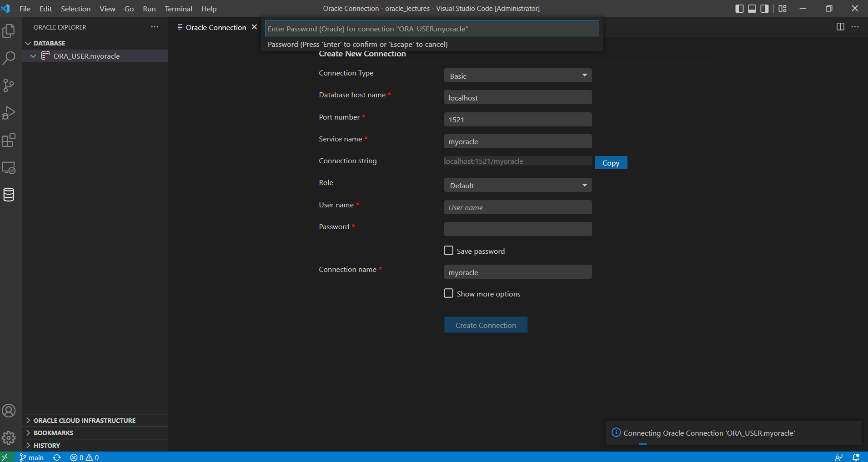Viewport: 868px width, 462px height.
Task: Open the Explorer view in activity bar
Action: coord(9,31)
